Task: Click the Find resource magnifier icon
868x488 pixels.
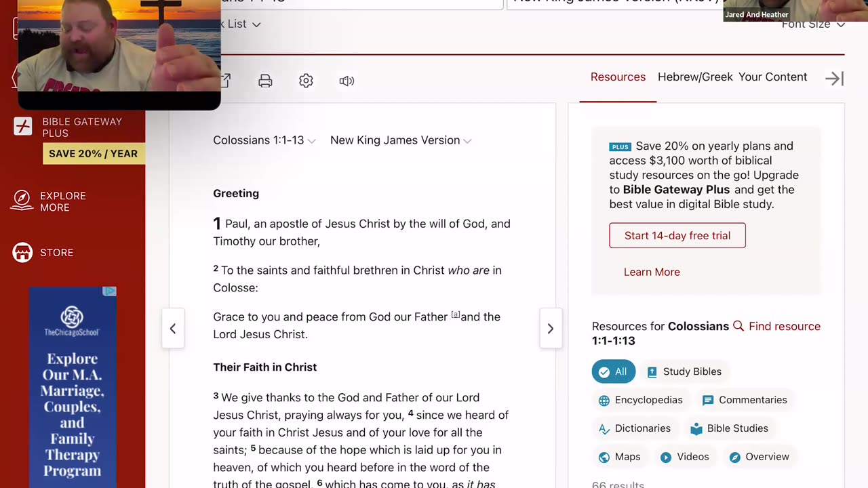Action: pos(738,326)
